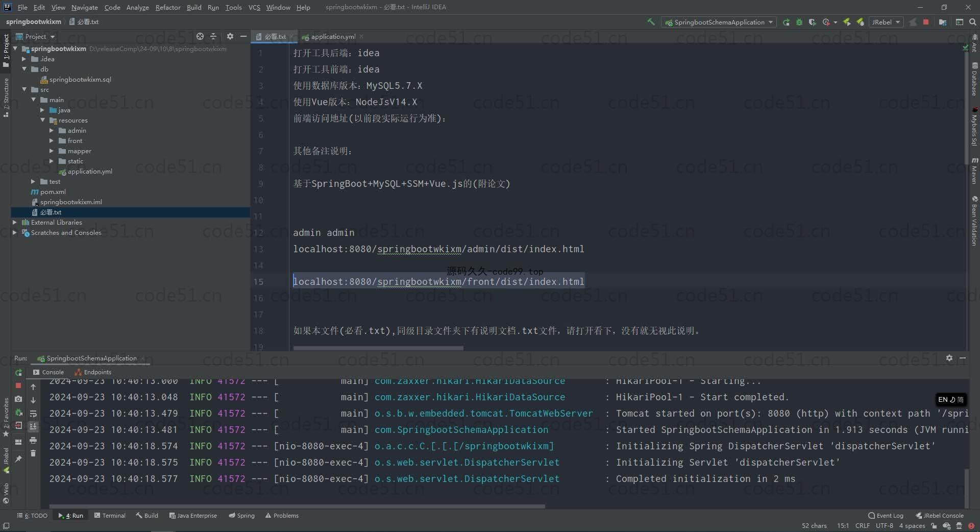Image resolution: width=980 pixels, height=532 pixels.
Task: Stop the application in Run panel
Action: (18, 385)
